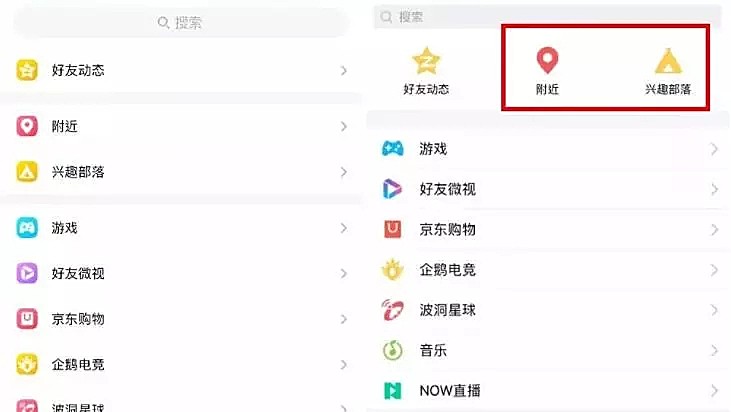Tap the blue gamepad 游戏 icon in the right list

click(393, 149)
